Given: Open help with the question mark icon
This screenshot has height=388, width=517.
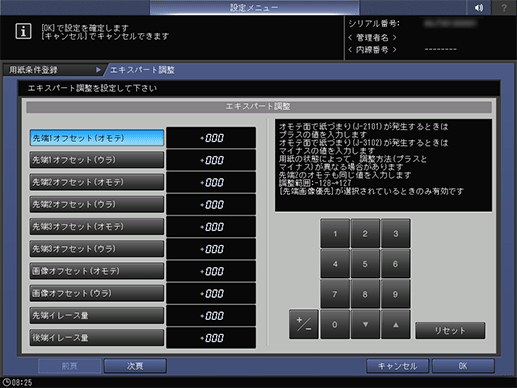Looking at the screenshot, I should (504, 8).
